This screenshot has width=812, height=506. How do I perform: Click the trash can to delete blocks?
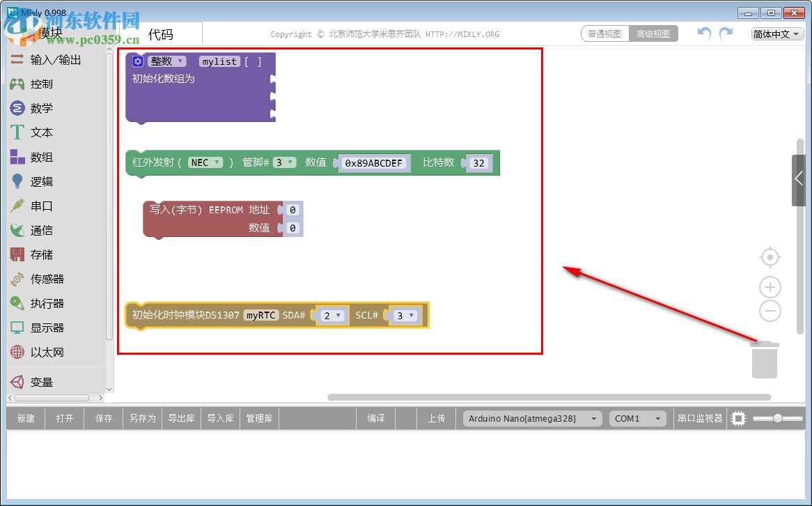765,359
